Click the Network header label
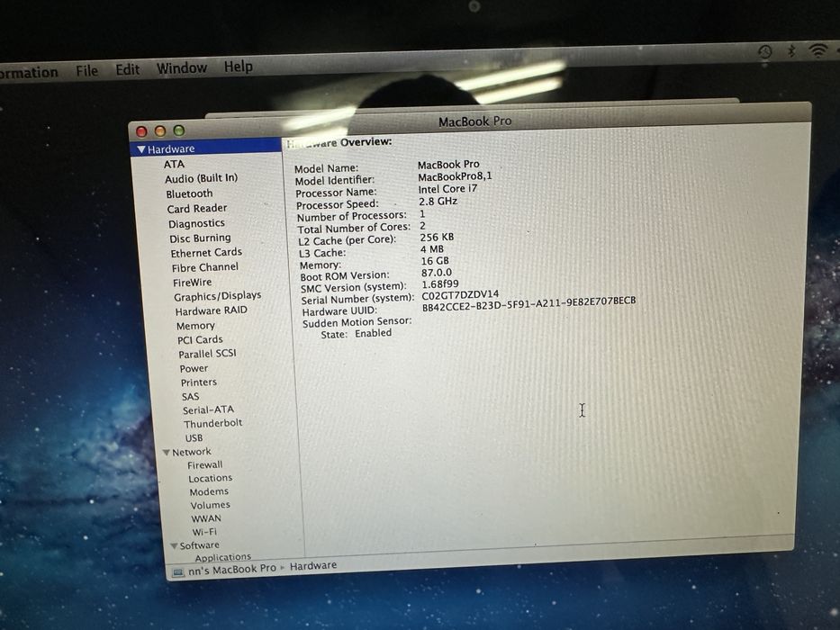The height and width of the screenshot is (630, 840). click(191, 452)
